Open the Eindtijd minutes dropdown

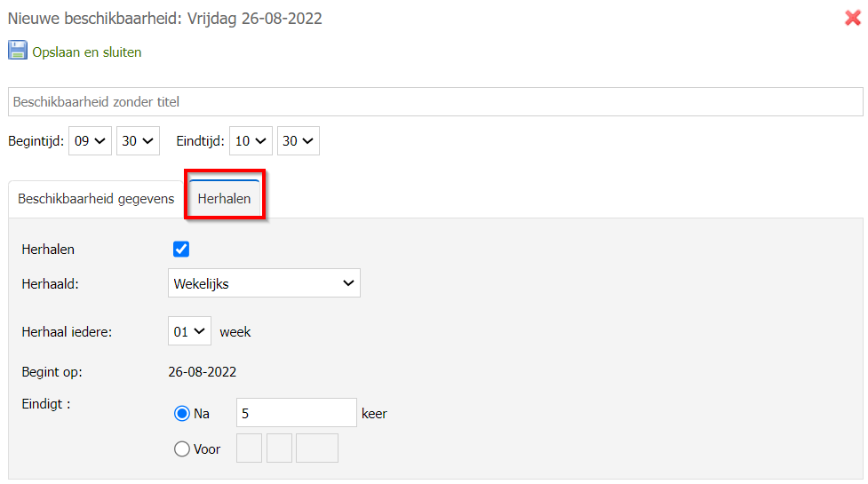coord(298,140)
